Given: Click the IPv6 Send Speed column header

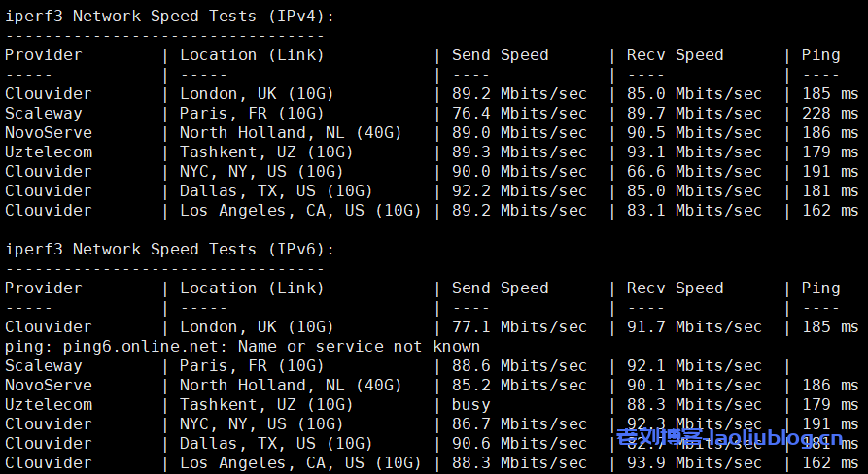Looking at the screenshot, I should pos(500,288).
